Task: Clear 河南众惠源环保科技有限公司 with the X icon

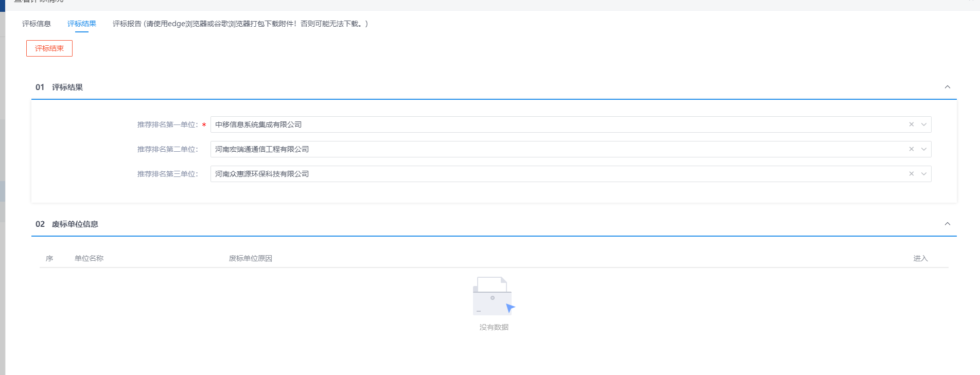Action: click(911, 174)
